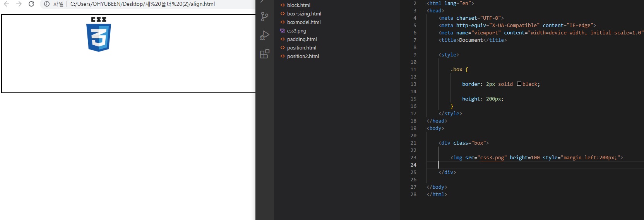
Task: Click the <div class="box"> opening tag
Action: click(464, 143)
